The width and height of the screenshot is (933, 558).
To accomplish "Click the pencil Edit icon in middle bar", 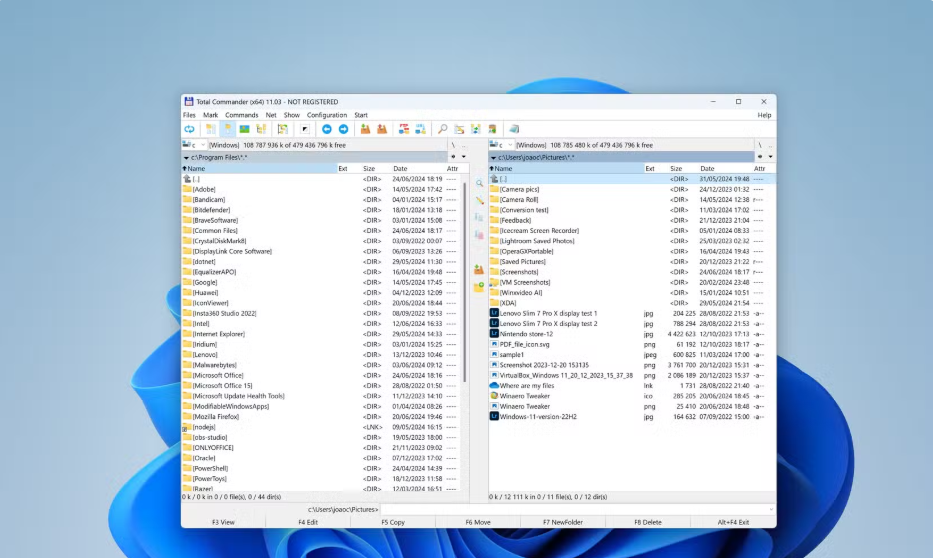I will [x=479, y=201].
